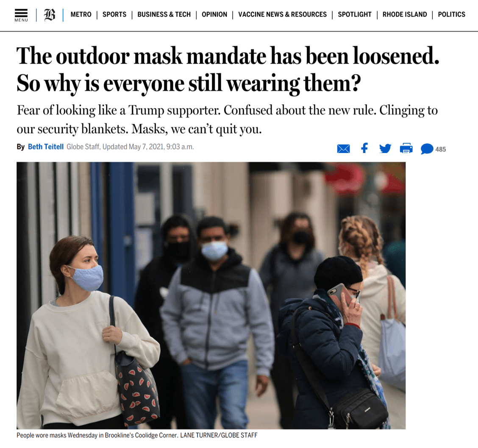478x448 pixels.
Task: Share article on Twitter bird icon
Action: tap(385, 148)
